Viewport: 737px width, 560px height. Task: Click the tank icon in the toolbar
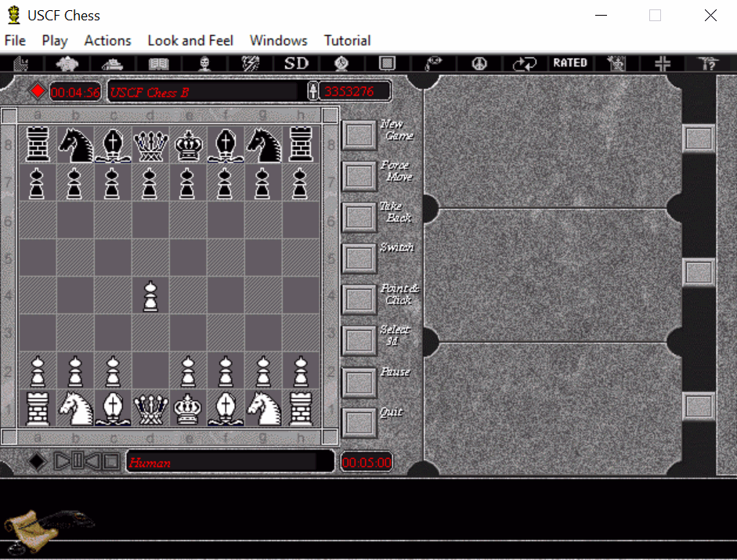(x=112, y=63)
